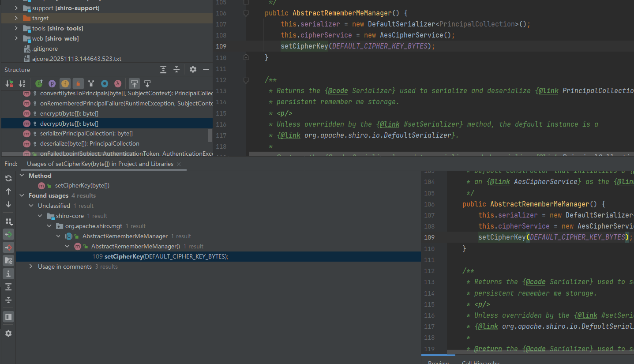Expand the tools [shiro-tools] module
The width and height of the screenshot is (634, 364).
[x=16, y=28]
